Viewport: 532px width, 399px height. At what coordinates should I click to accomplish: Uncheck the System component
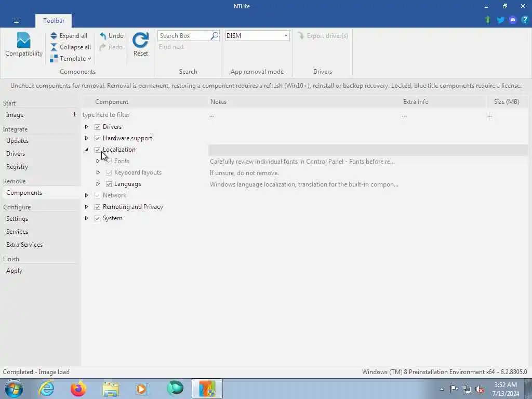pyautogui.click(x=97, y=219)
